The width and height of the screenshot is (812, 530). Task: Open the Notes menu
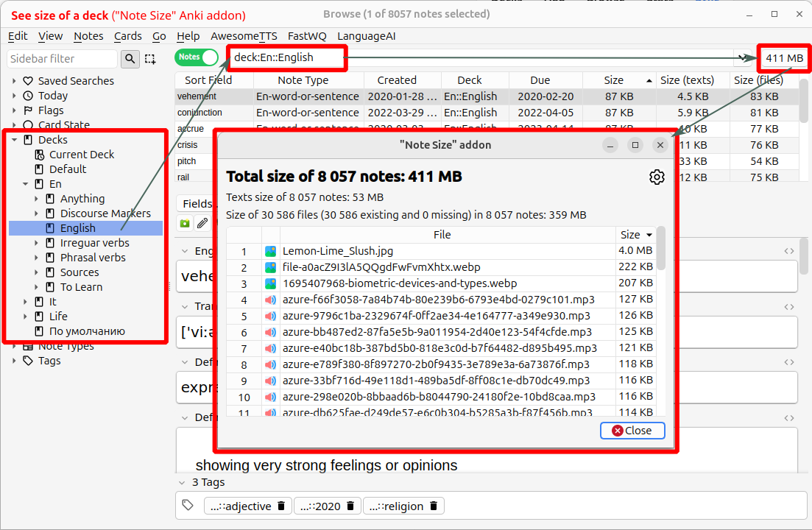(88, 36)
